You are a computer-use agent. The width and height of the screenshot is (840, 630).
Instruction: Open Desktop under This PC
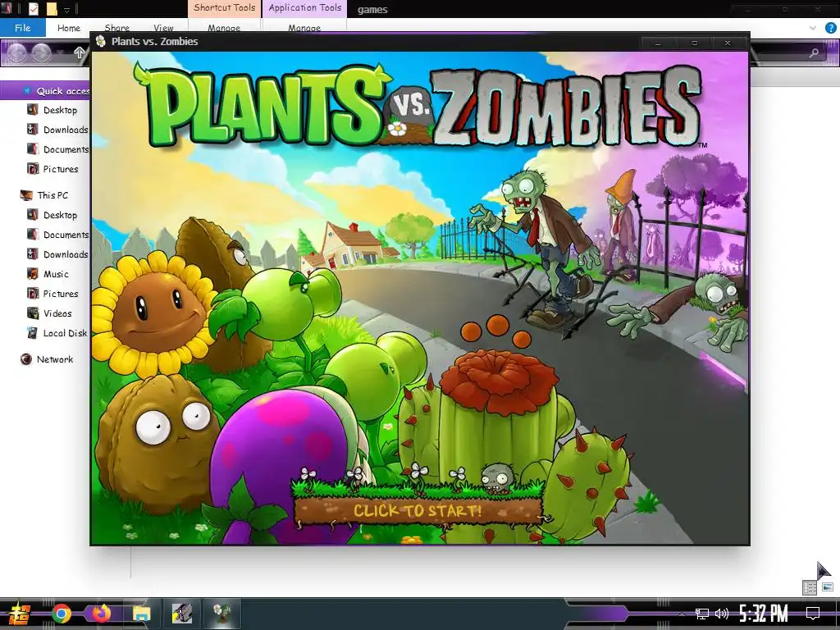pos(52,215)
